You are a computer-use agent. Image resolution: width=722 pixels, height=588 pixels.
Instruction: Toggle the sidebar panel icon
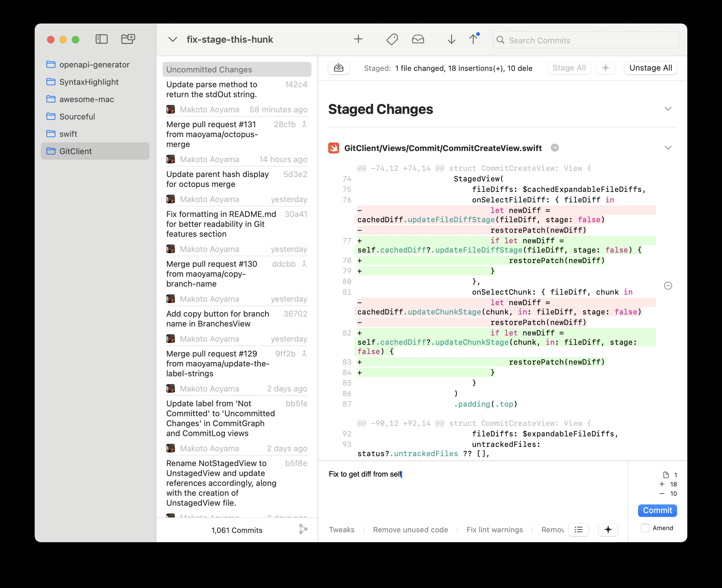tap(101, 39)
